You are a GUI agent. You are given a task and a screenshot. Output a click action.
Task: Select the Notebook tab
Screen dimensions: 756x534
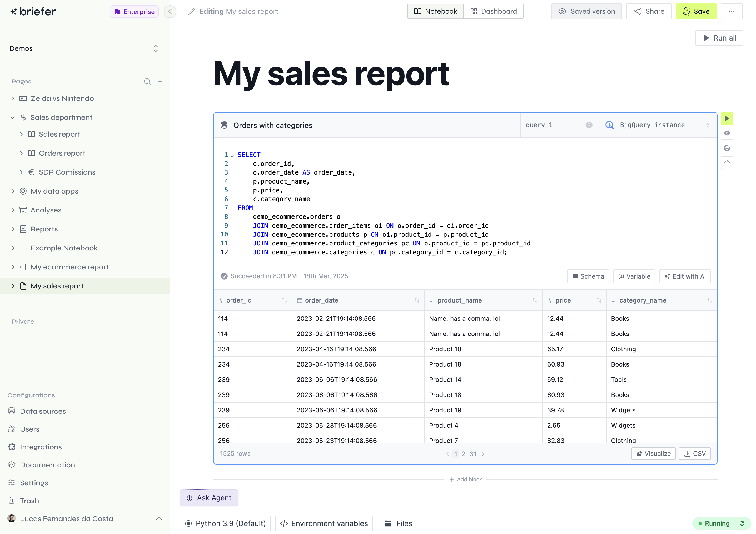click(x=435, y=12)
